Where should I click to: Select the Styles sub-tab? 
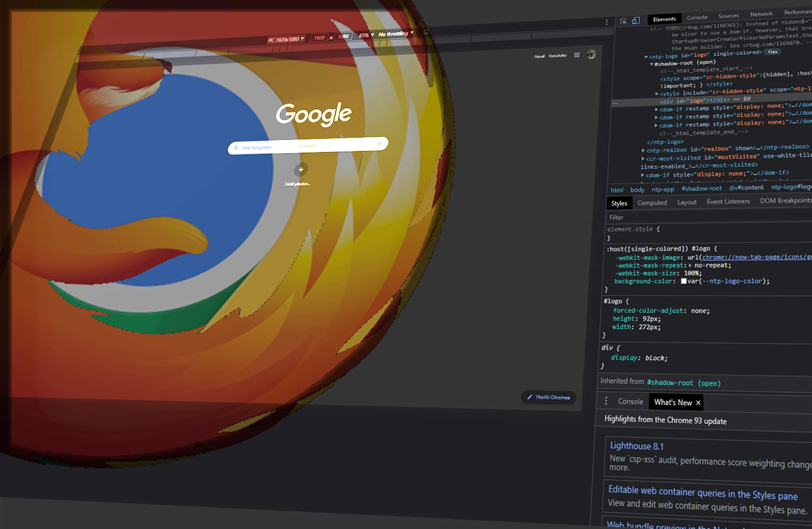click(619, 204)
